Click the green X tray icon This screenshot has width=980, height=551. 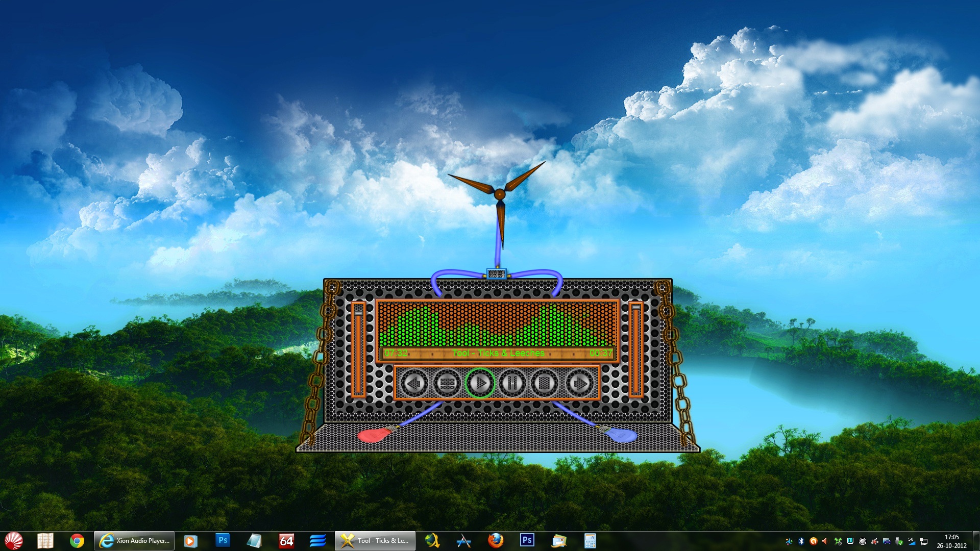point(838,541)
